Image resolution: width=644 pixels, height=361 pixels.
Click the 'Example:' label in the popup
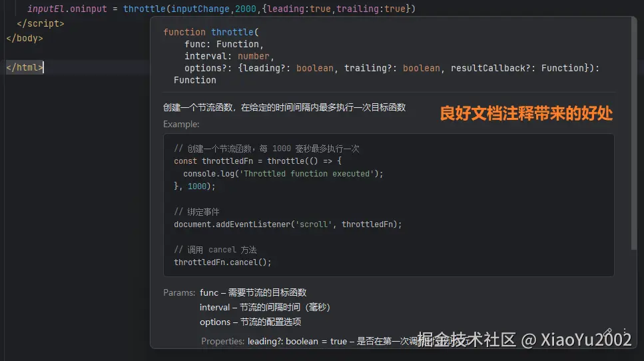[x=181, y=124]
